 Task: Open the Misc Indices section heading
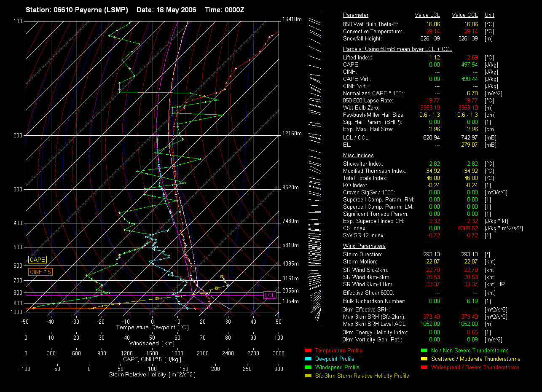(358, 156)
